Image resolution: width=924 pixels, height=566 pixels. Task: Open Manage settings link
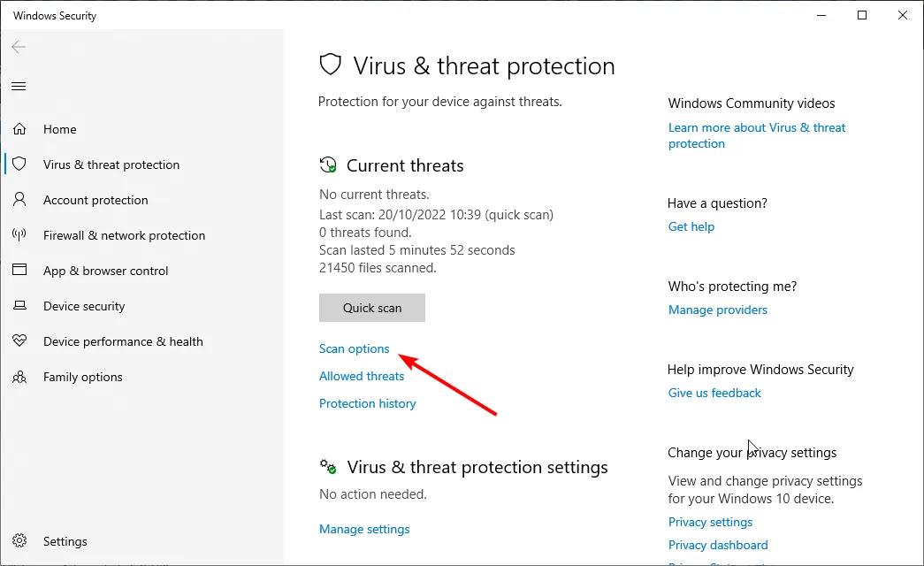pyautogui.click(x=364, y=529)
